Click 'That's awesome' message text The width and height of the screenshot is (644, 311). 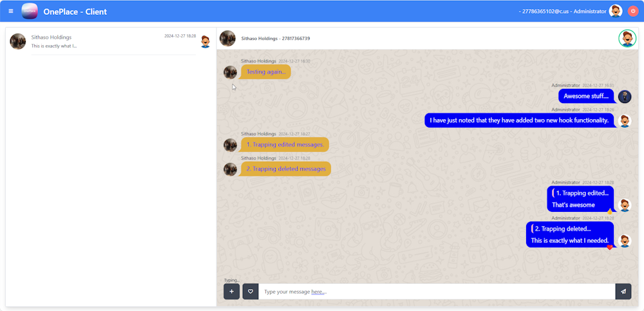[x=573, y=205]
